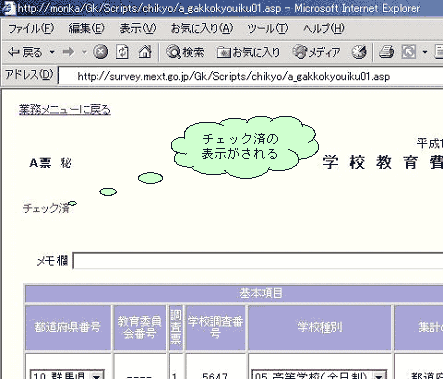Follow the 業務メニューに戻る link

[65, 110]
